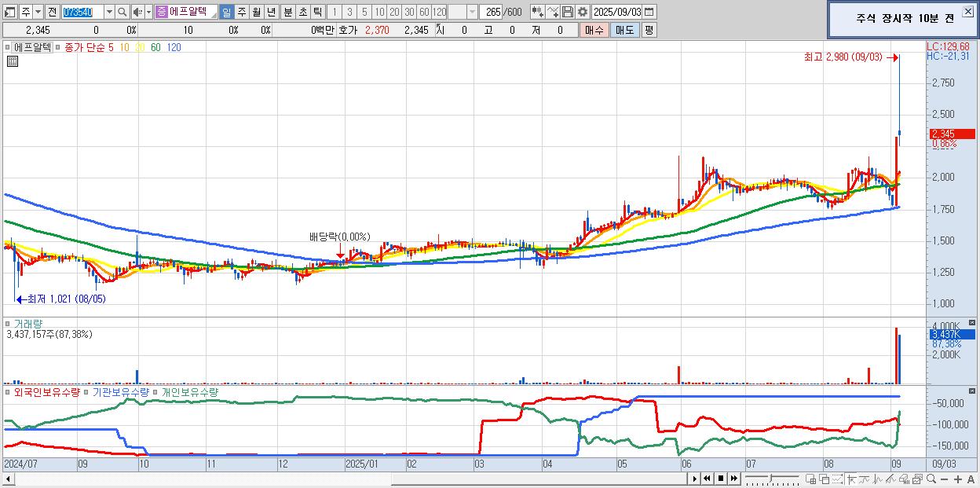
Task: Click the chart layout icon beside 주
Action: (9, 12)
